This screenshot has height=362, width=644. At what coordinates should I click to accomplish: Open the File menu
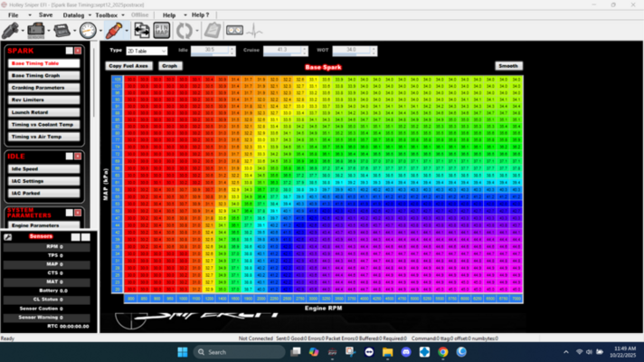(x=14, y=15)
